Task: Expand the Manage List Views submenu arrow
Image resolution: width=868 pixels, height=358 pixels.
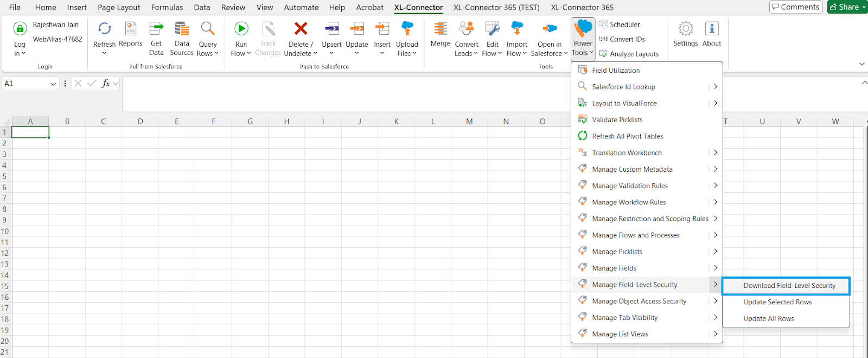Action: point(716,334)
